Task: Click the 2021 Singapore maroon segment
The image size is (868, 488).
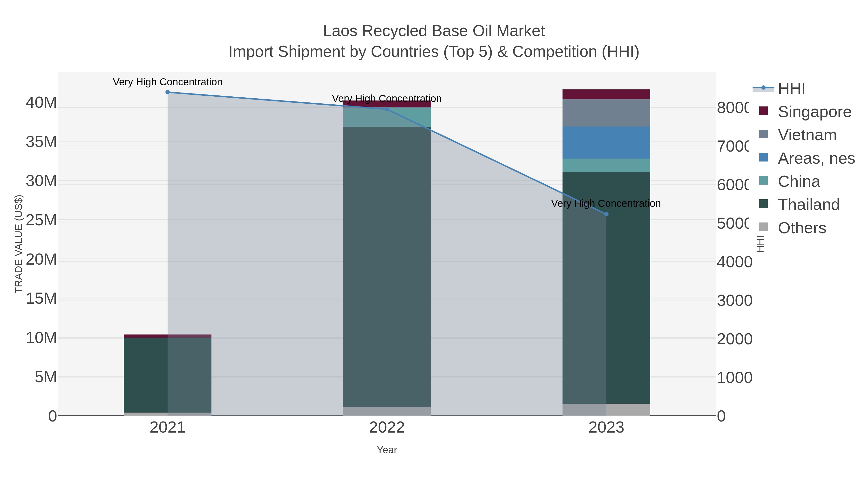Action: click(168, 336)
